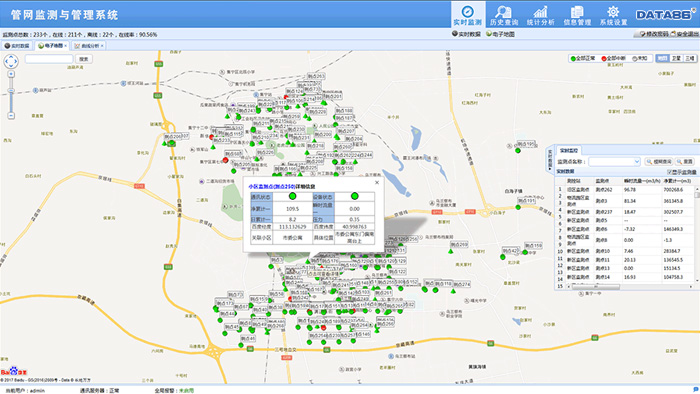This screenshot has height=394, width=700.
Task: Click the zoom-out minus map button
Action: click(11, 116)
